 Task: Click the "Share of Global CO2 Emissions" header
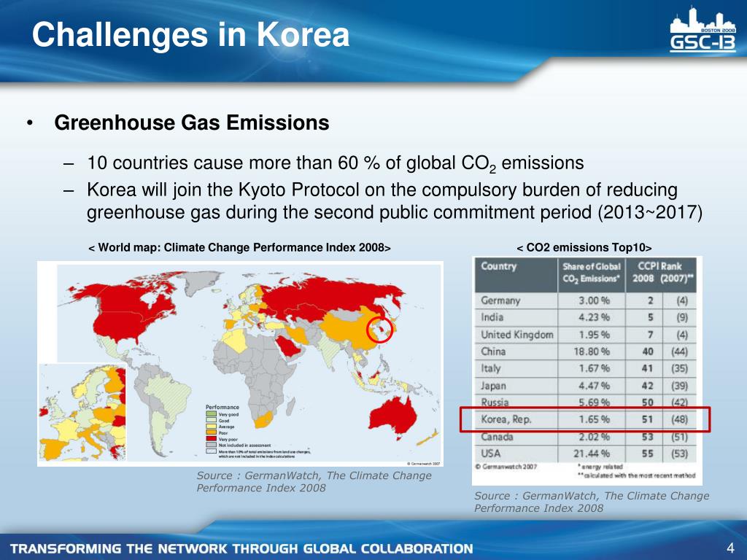[591, 273]
